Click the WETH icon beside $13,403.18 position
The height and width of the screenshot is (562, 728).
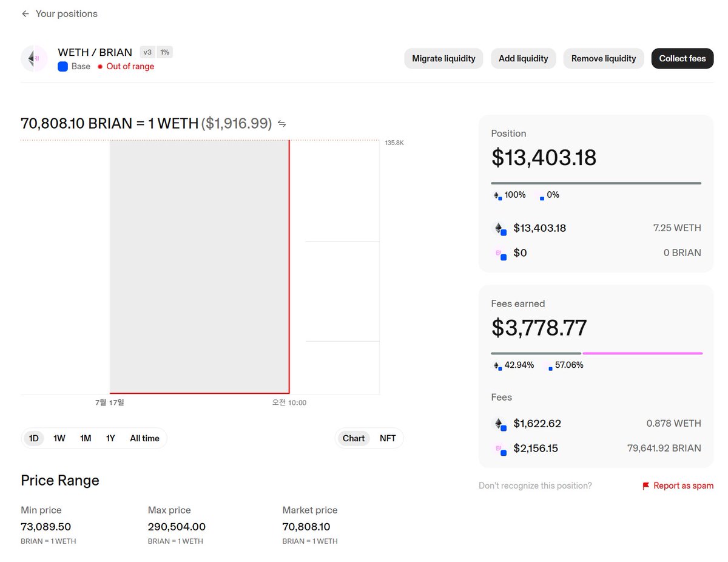pos(499,229)
